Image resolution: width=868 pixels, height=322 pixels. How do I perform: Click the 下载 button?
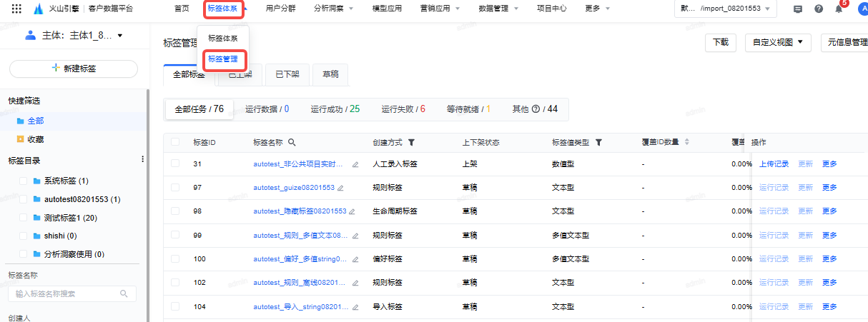point(721,43)
